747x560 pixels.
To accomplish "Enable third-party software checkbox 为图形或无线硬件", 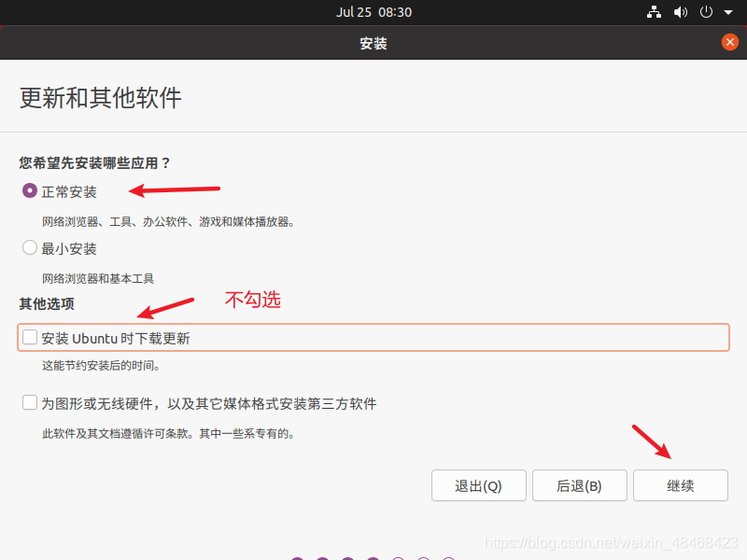I will coord(30,402).
